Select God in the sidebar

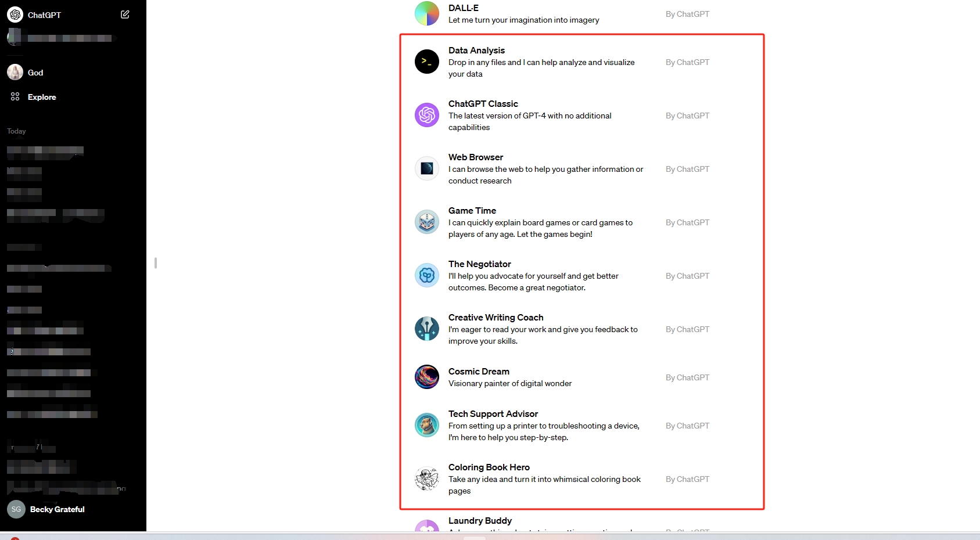point(35,73)
